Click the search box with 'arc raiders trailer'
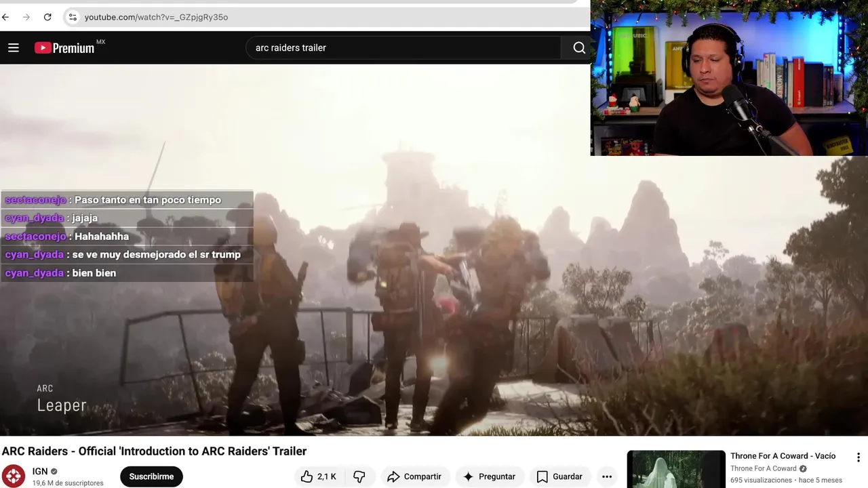This screenshot has height=488, width=868. coord(403,47)
